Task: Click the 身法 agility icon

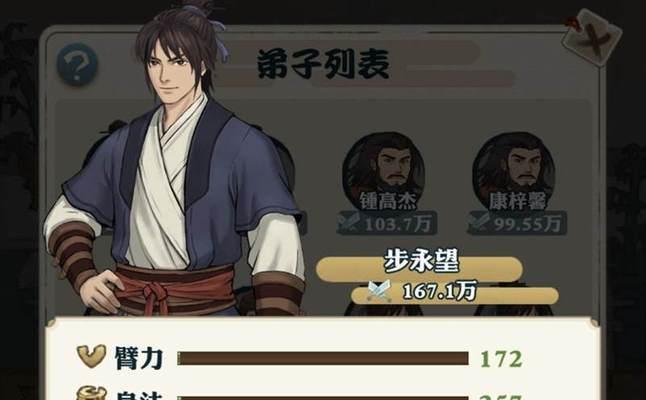Action: coord(91,393)
